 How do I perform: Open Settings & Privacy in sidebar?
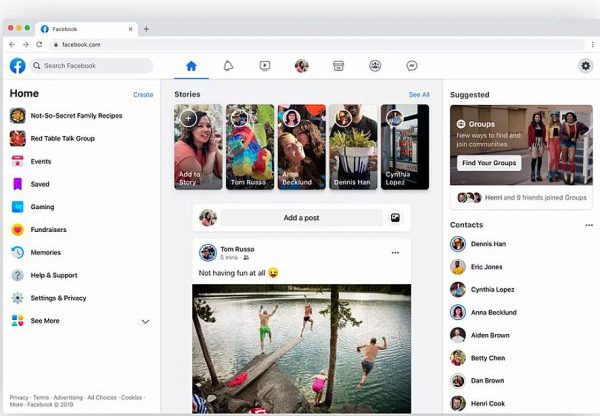[58, 298]
